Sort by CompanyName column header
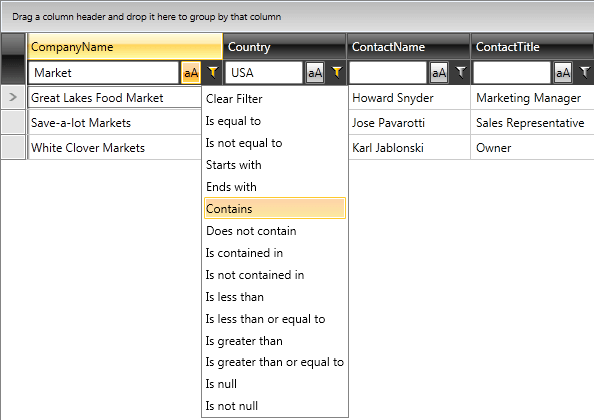The width and height of the screenshot is (594, 420). (x=125, y=47)
